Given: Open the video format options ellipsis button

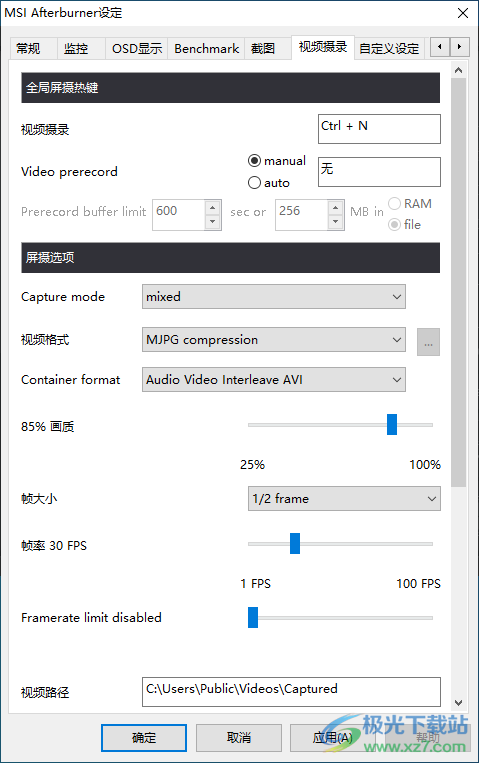Looking at the screenshot, I should [428, 342].
